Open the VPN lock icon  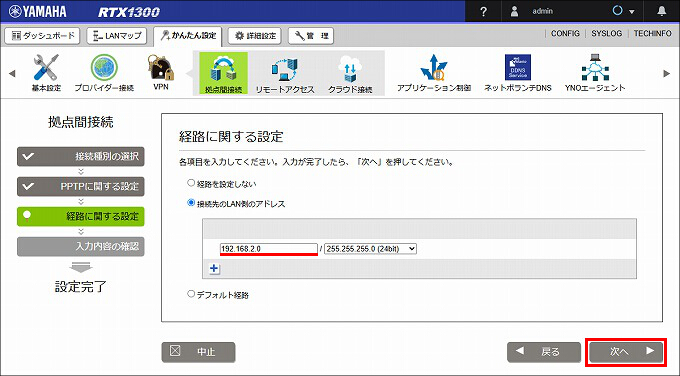[161, 67]
